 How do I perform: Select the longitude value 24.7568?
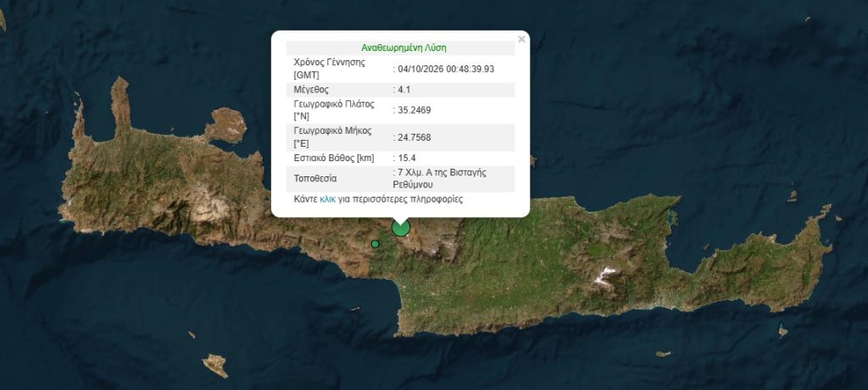click(414, 137)
